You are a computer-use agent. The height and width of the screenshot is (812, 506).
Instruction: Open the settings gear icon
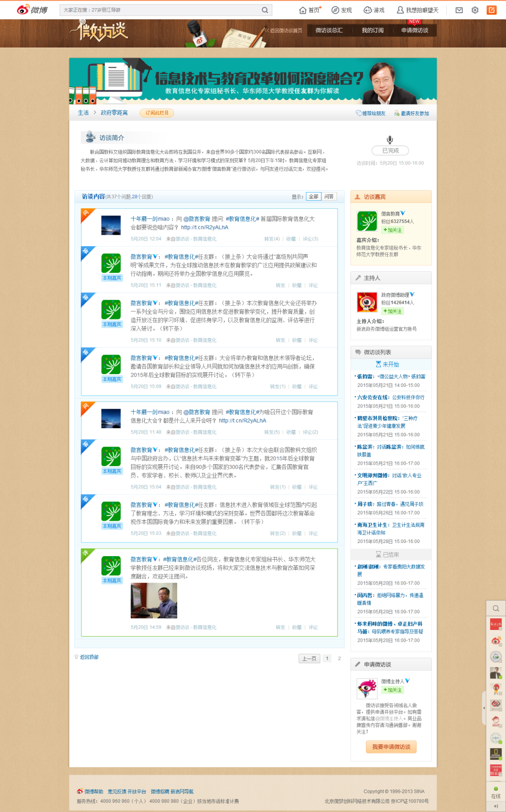[x=475, y=10]
